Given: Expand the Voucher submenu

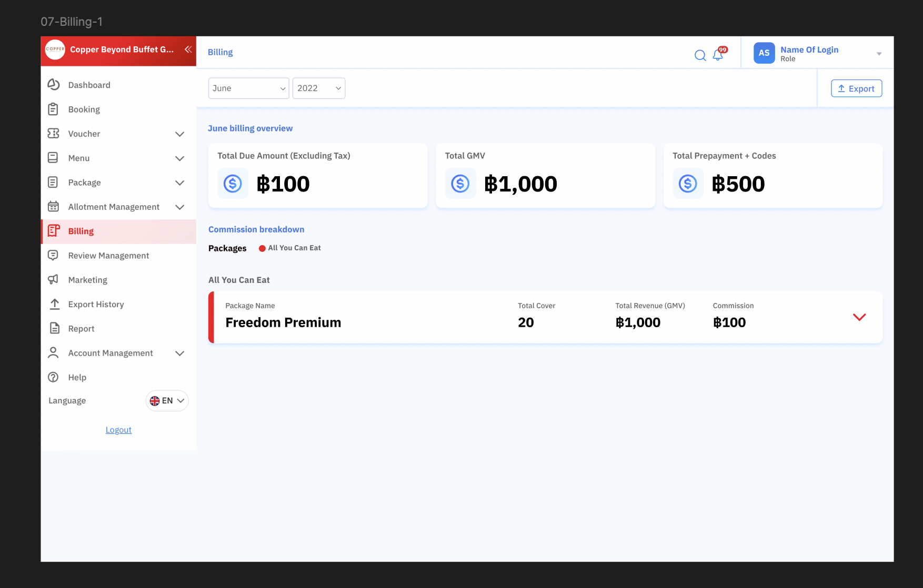Looking at the screenshot, I should coord(179,134).
